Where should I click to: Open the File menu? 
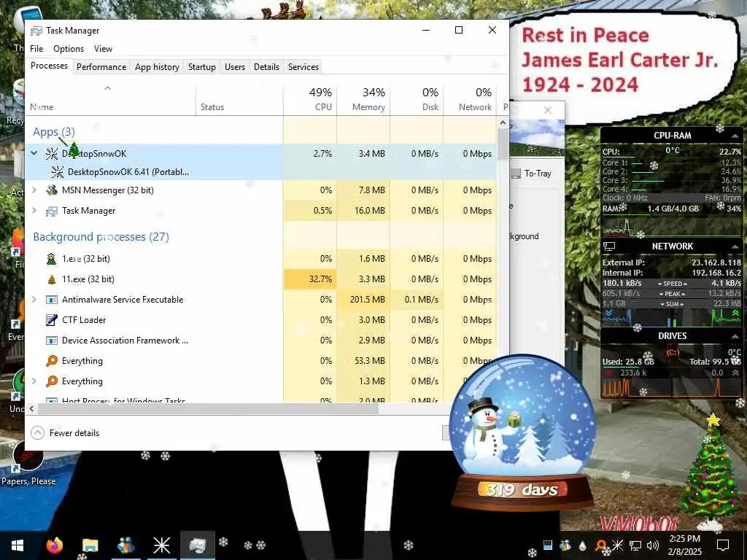pyautogui.click(x=36, y=49)
